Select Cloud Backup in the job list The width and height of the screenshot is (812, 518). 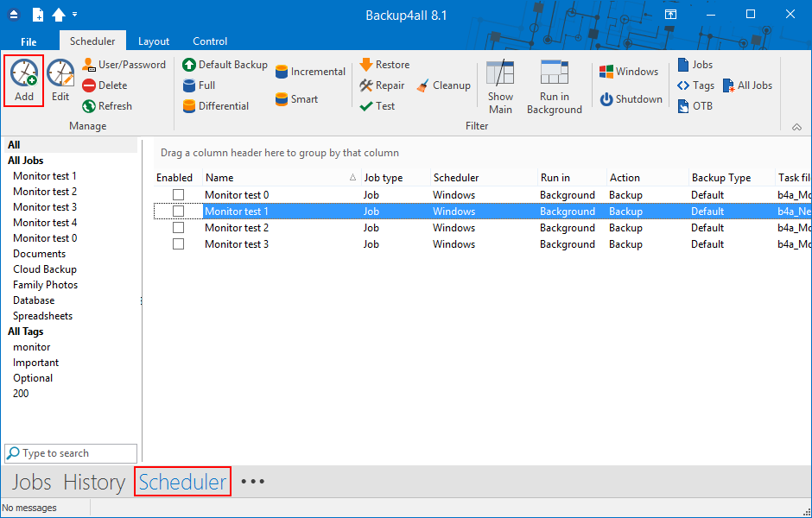point(45,269)
